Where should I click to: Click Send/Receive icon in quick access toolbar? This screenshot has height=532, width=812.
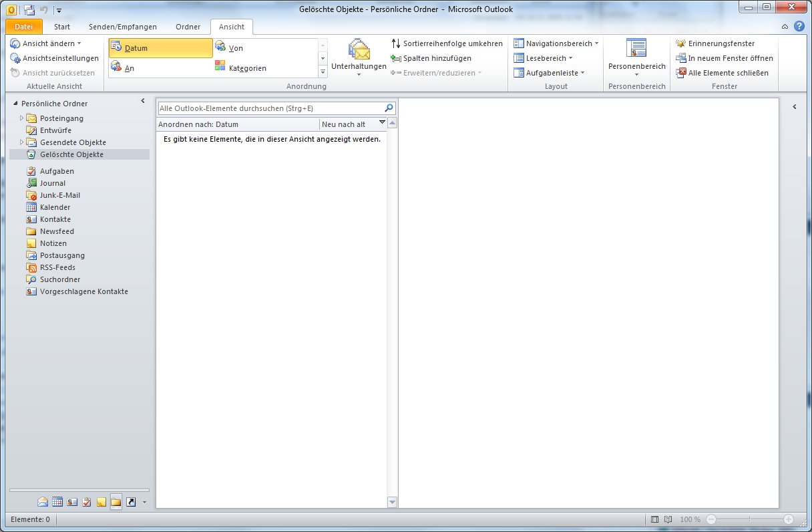click(x=29, y=9)
